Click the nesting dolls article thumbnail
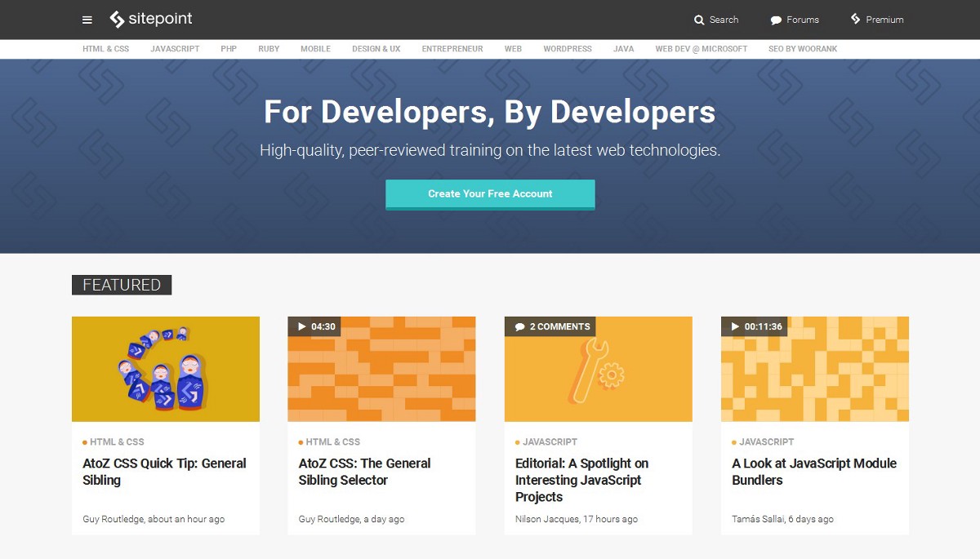The height and width of the screenshot is (559, 980). click(166, 369)
